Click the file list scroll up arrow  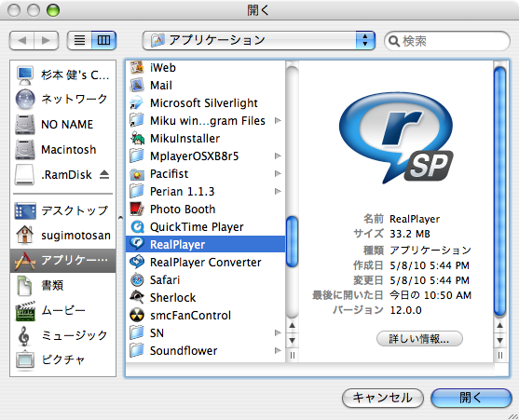tap(292, 325)
